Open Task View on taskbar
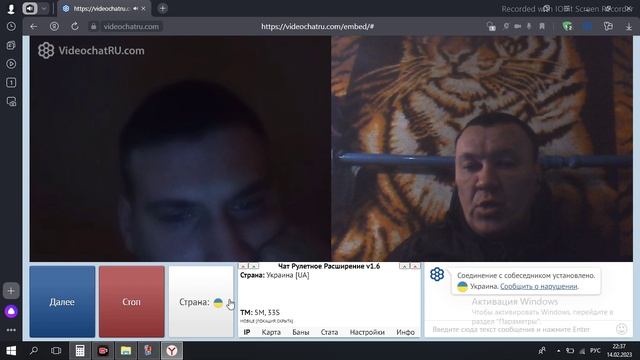The width and height of the screenshot is (640, 360). coord(56,351)
